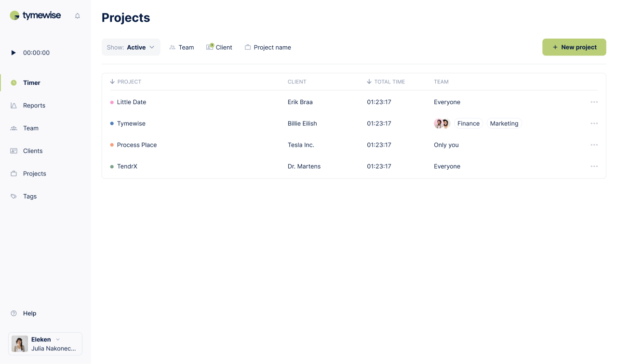Click the tymewise logo
The image size is (617, 364).
35,15
